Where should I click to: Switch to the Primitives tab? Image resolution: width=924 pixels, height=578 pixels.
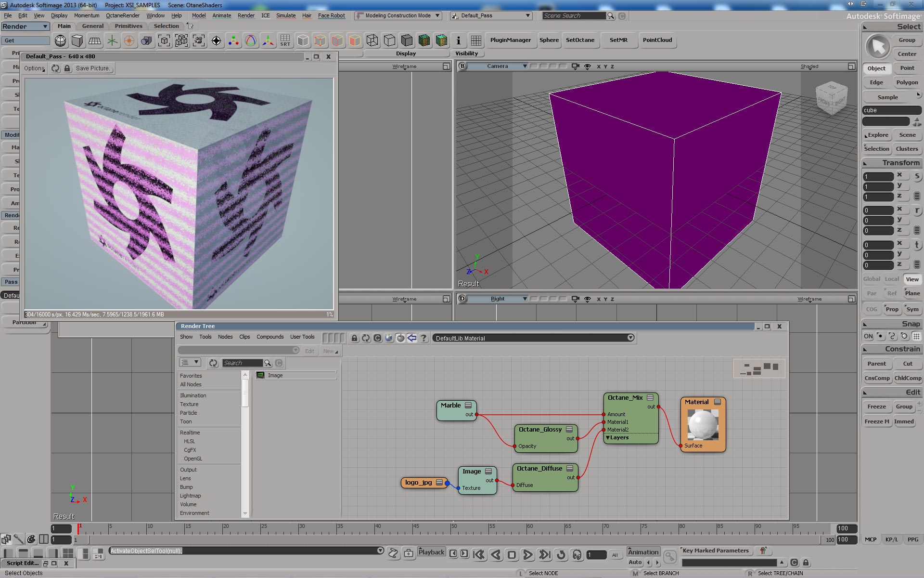128,26
